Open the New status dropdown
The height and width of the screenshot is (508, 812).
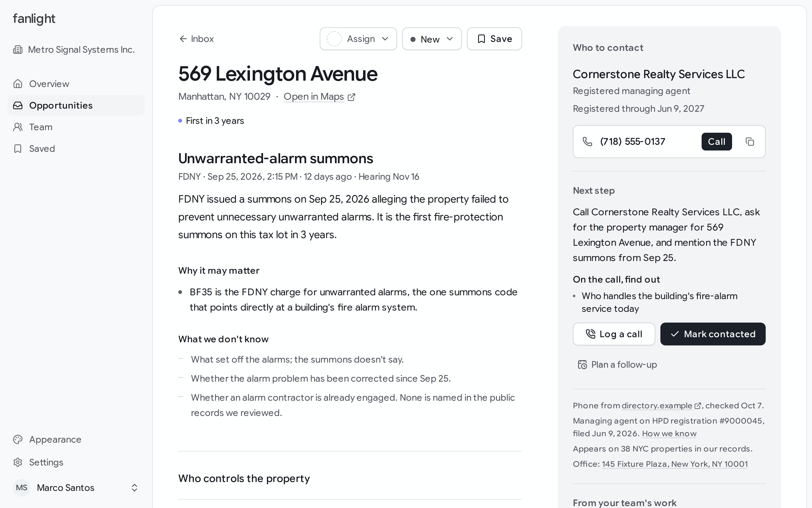[x=432, y=39]
